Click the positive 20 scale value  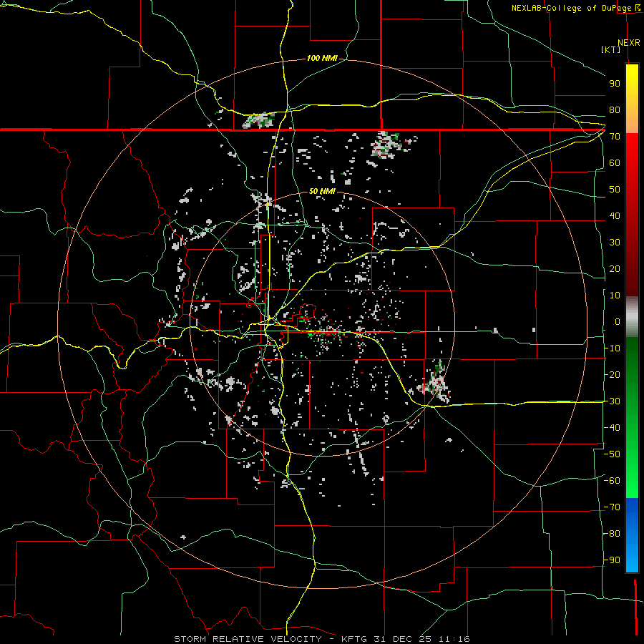tap(615, 268)
